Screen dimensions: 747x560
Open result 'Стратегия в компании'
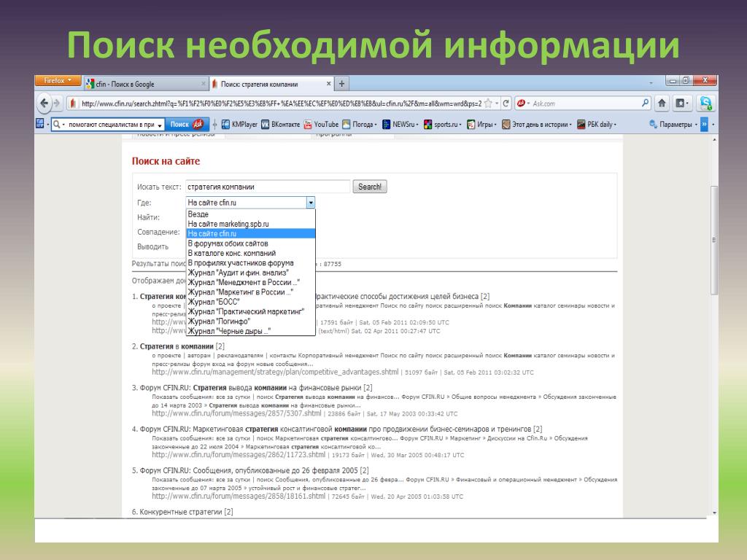[177, 346]
